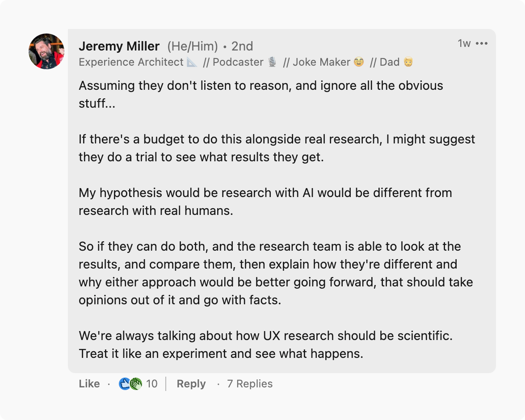Reply to Jeremy Miller's comment
Image resolution: width=525 pixels, height=420 pixels.
(191, 384)
